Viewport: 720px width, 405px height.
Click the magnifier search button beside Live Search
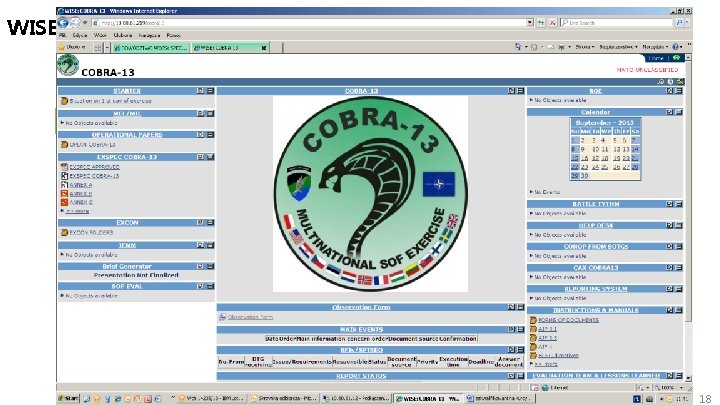tap(679, 22)
